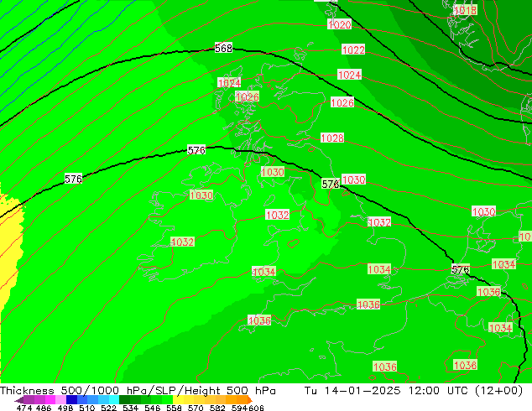Click the 1018 pressure label
Screen dimensions: 532x411
(466, 10)
